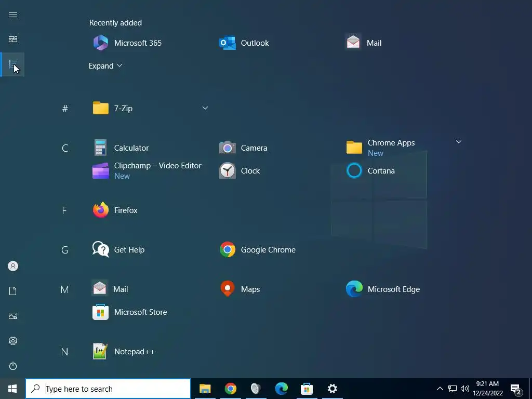
Task: Open the Action Center notifications
Action: pos(516,389)
